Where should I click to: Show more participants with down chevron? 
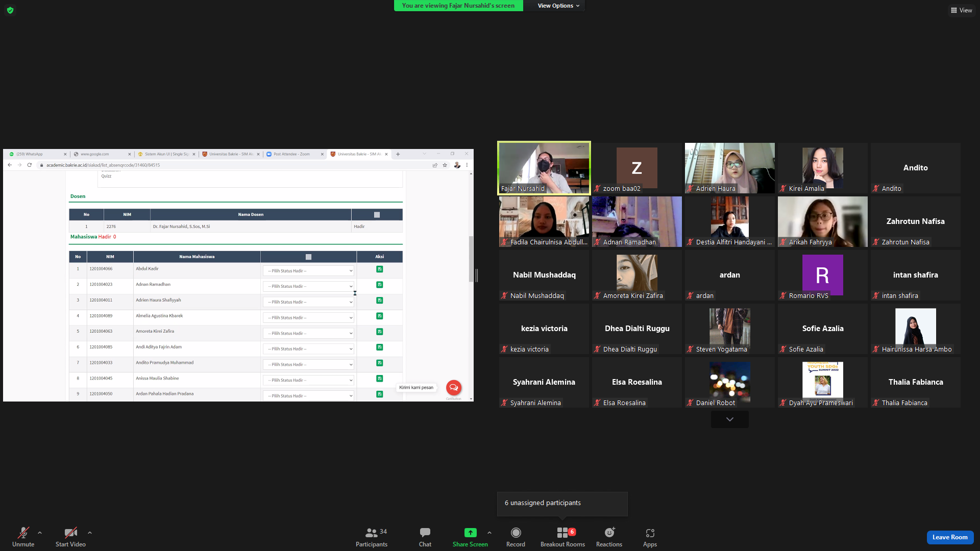point(730,419)
